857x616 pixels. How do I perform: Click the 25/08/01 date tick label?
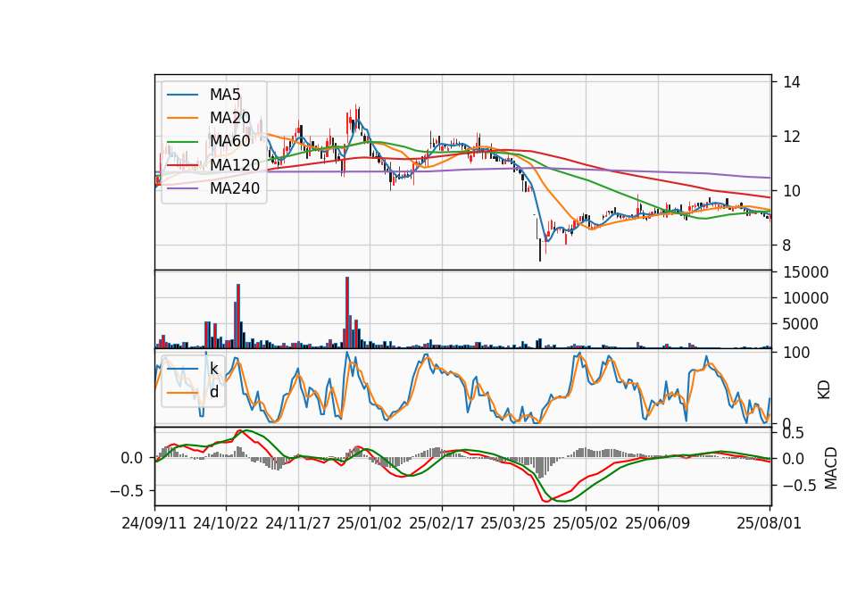tap(769, 523)
